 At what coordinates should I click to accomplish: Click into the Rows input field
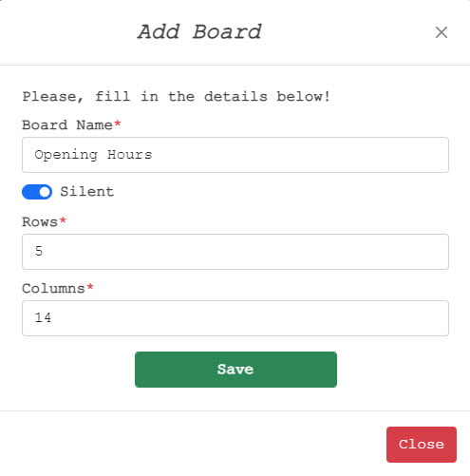(235, 252)
